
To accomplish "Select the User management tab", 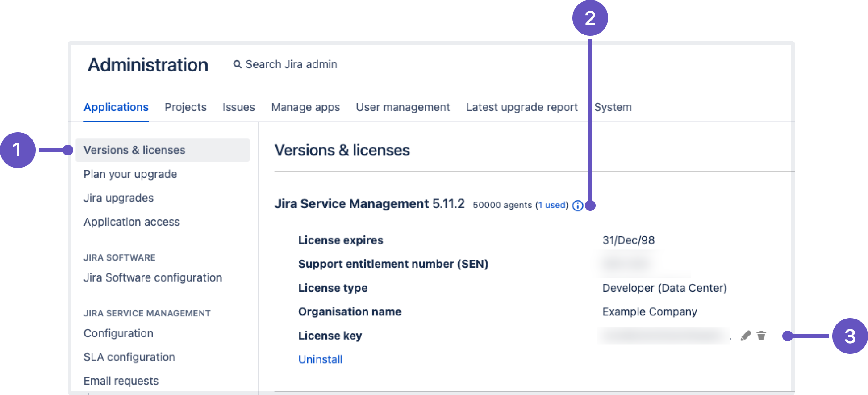I will tap(403, 107).
